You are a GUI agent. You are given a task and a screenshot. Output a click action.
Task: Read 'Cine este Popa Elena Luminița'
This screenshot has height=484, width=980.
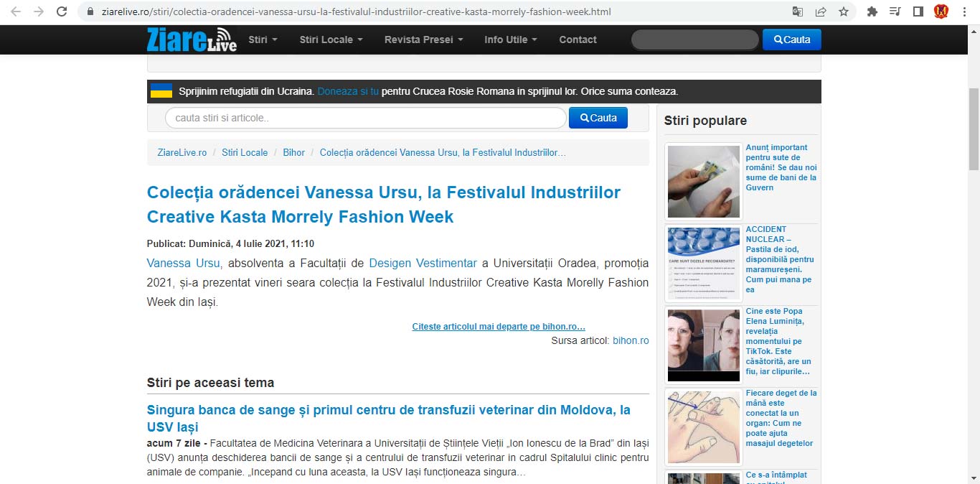(x=779, y=341)
